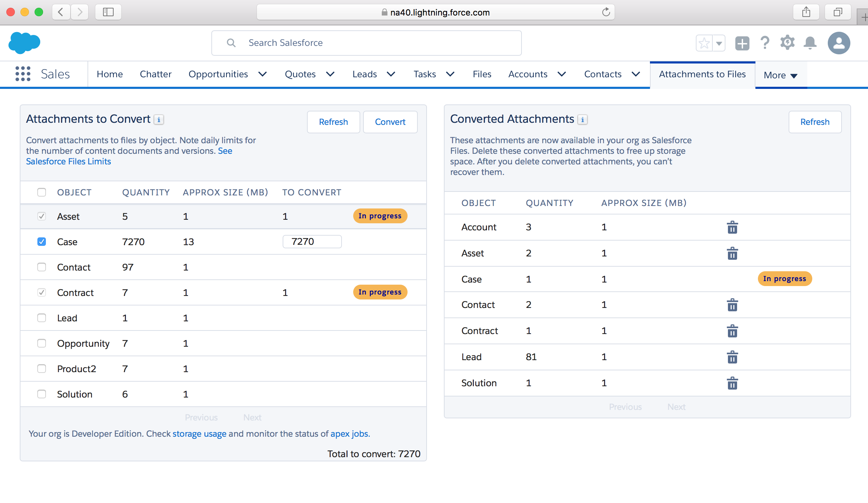Expand the Quotes tab dropdown chevron
The height and width of the screenshot is (503, 868).
tap(330, 74)
